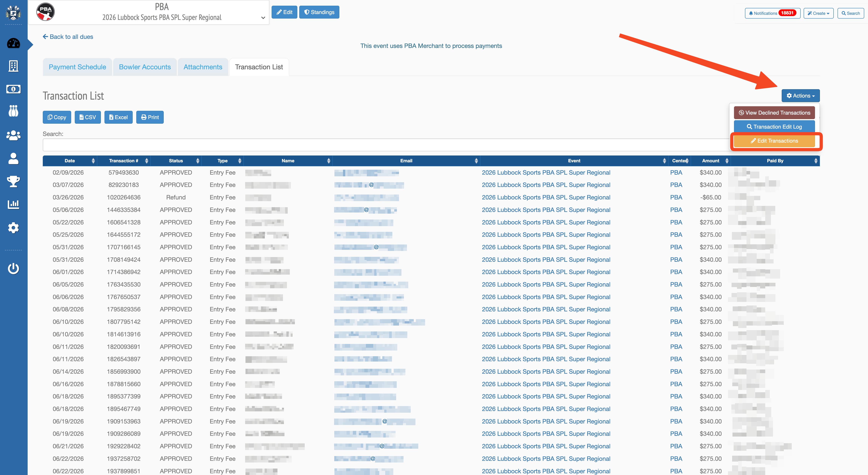The height and width of the screenshot is (475, 868).
Task: Export the table as CSV
Action: (x=88, y=117)
